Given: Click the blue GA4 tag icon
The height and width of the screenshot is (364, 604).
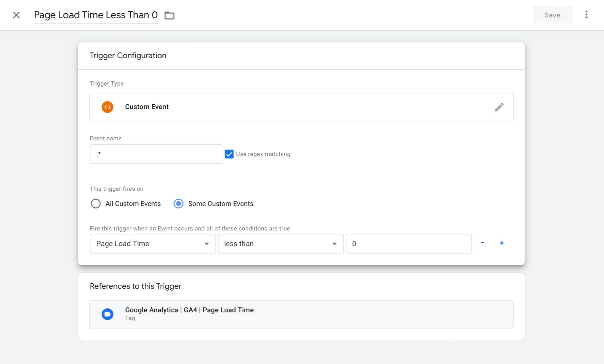Looking at the screenshot, I should [x=107, y=314].
